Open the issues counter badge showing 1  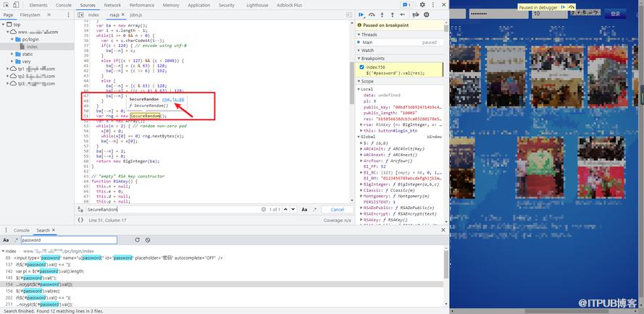(406, 5)
